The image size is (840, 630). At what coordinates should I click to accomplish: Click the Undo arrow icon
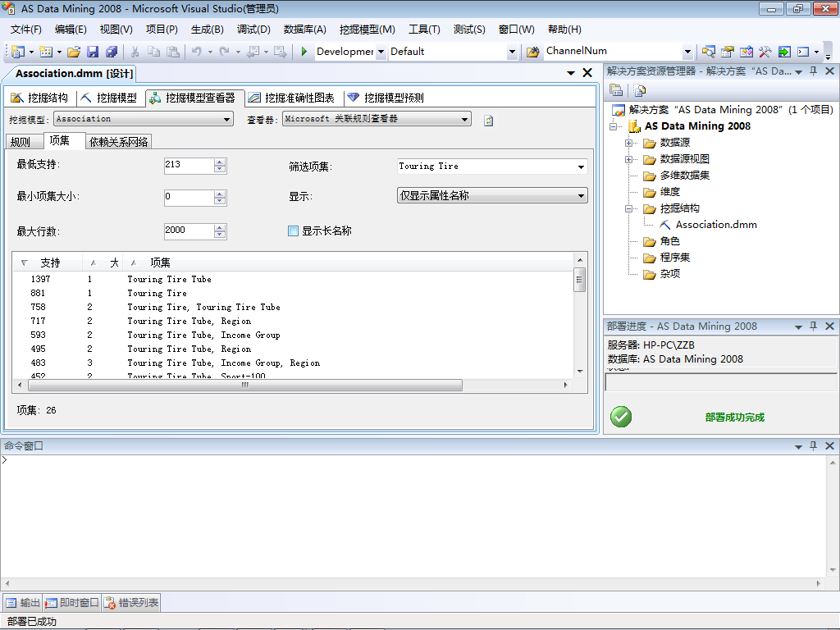click(x=197, y=52)
